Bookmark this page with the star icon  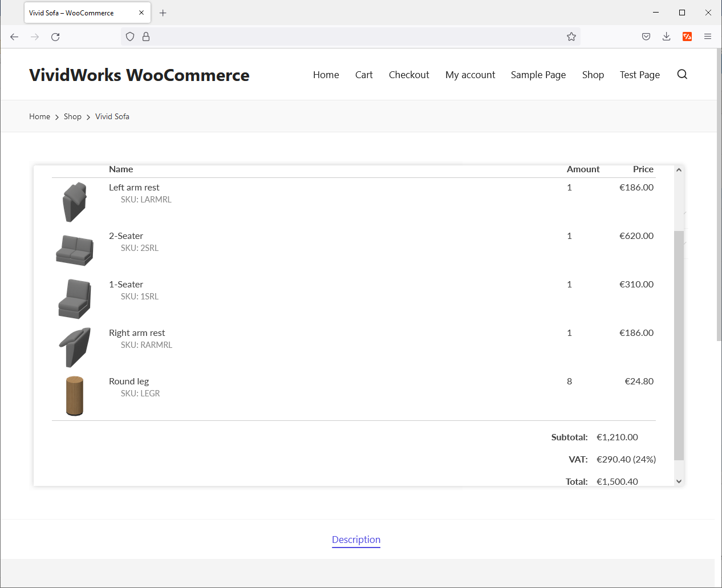click(571, 37)
